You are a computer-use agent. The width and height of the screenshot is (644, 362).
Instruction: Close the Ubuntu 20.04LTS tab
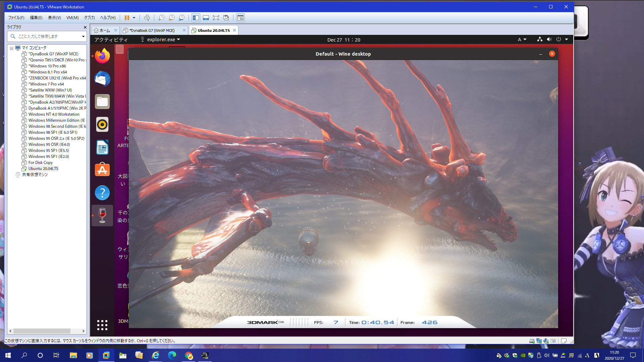click(x=234, y=30)
